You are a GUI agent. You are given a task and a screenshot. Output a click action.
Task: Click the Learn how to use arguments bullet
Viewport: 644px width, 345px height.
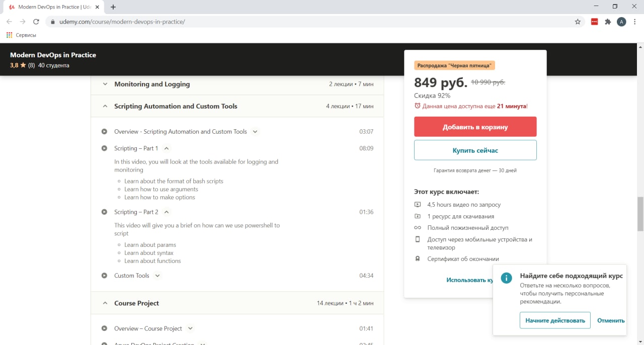(161, 189)
